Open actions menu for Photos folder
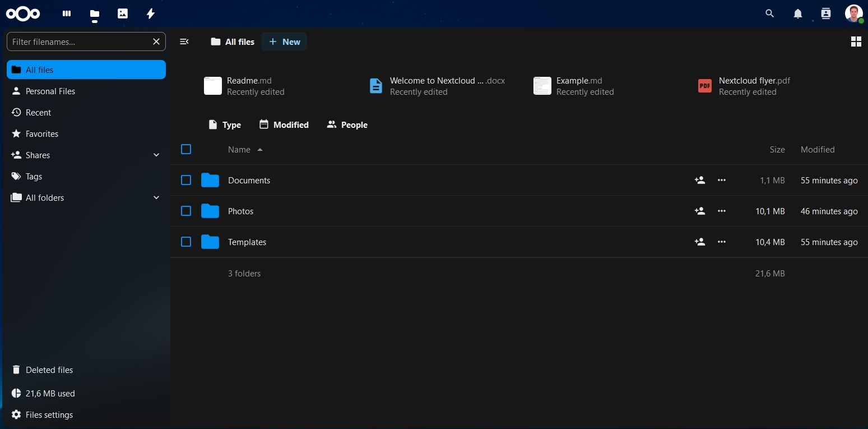This screenshot has width=868, height=429. tap(721, 211)
